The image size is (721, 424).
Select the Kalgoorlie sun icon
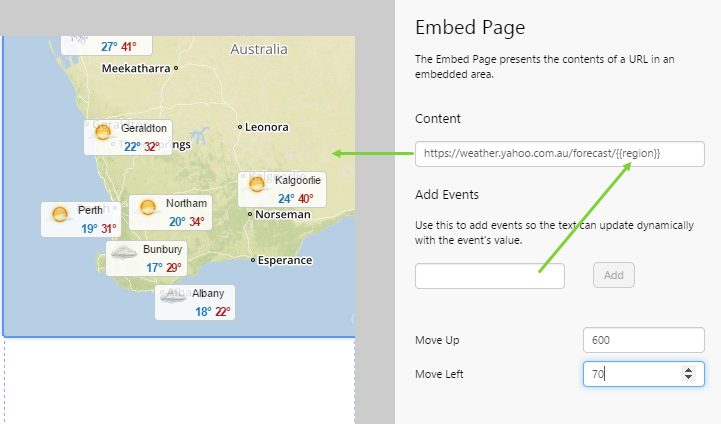(x=258, y=183)
